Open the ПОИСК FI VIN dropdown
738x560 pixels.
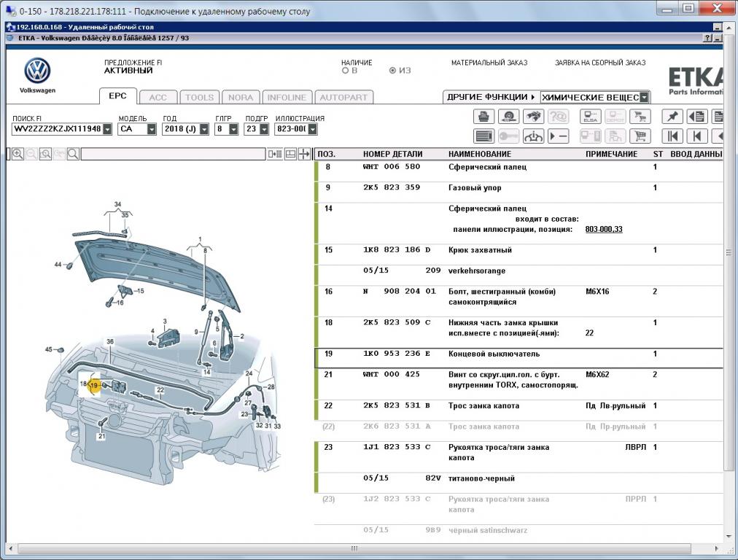107,129
